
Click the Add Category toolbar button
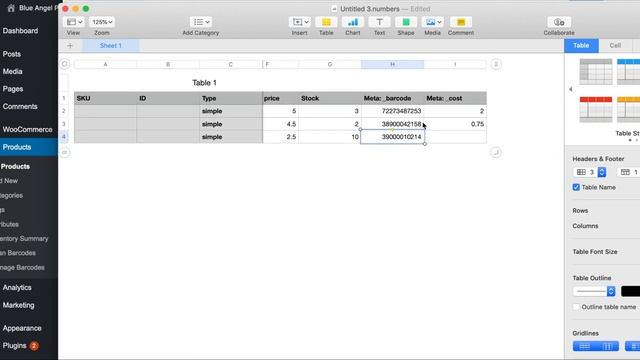200,22
